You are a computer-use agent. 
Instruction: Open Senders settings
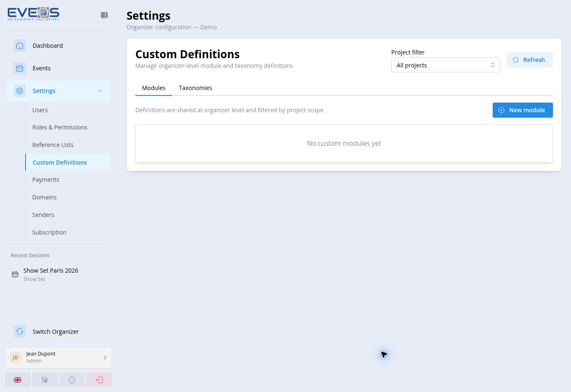(67, 215)
